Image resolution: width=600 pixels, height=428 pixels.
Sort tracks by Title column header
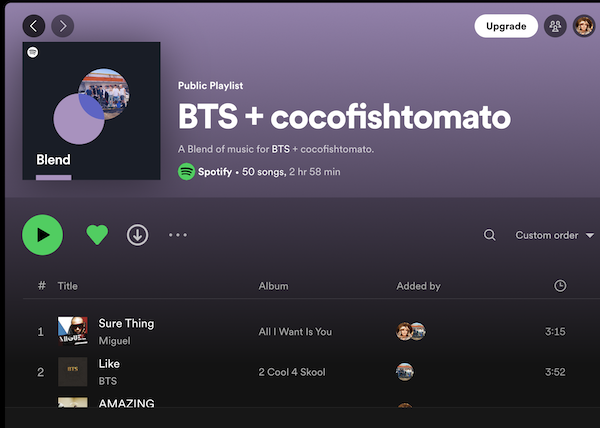(x=68, y=286)
